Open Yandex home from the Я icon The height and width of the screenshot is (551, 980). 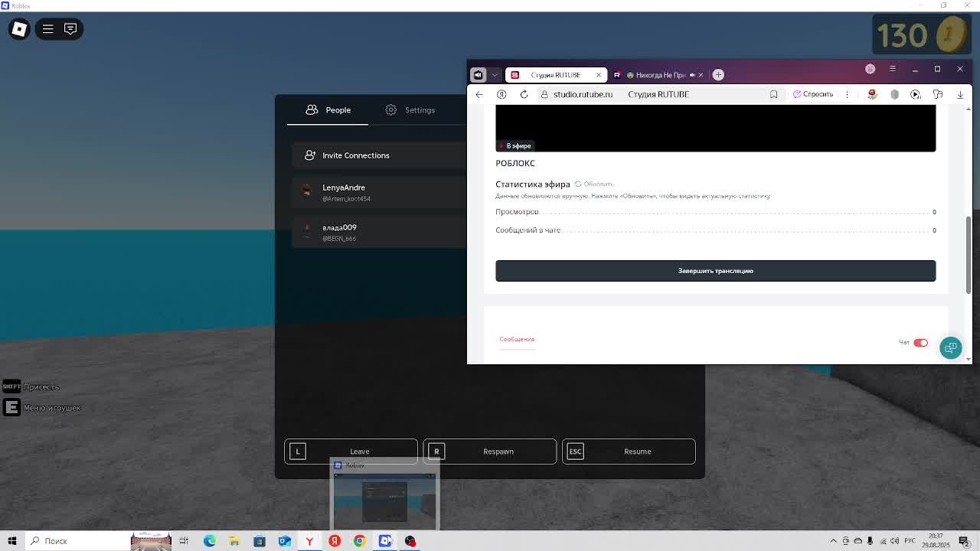pyautogui.click(x=501, y=94)
